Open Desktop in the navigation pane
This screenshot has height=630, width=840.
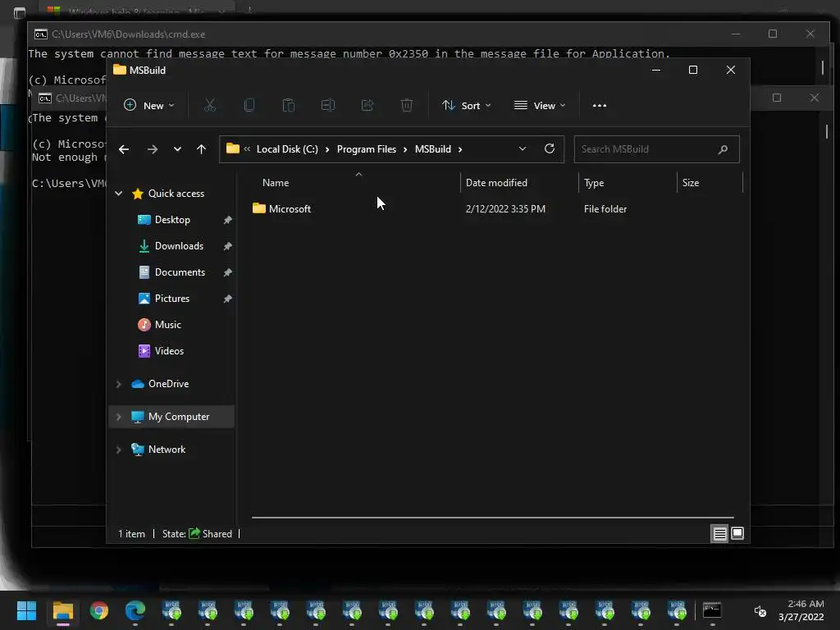(x=172, y=220)
